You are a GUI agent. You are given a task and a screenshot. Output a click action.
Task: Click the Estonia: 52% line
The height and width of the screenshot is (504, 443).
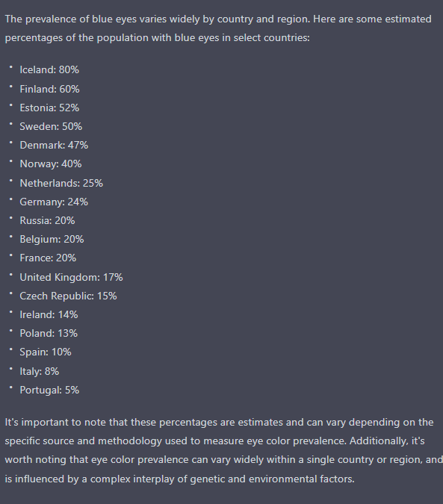(x=49, y=108)
